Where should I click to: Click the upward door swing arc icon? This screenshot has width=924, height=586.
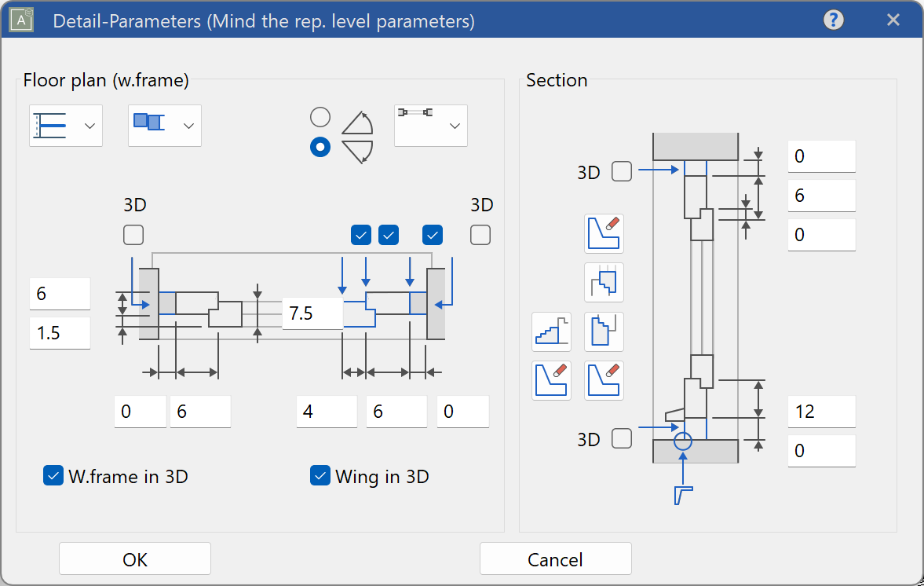pyautogui.click(x=358, y=122)
